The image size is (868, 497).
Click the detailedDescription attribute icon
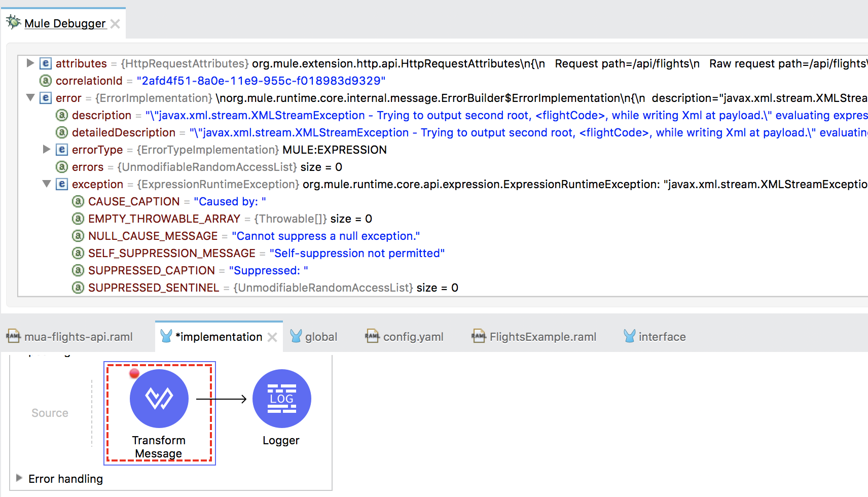(x=62, y=132)
